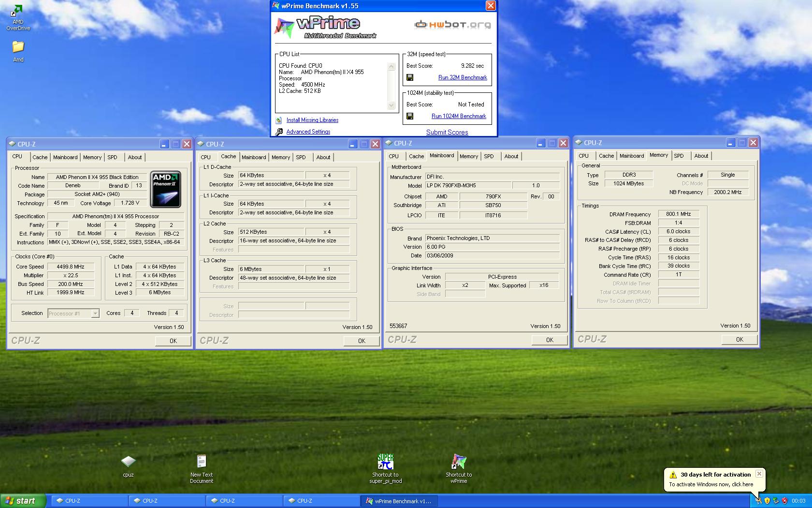Image resolution: width=812 pixels, height=508 pixels.
Task: Close the Memory tab CPU-Z window
Action: tap(753, 143)
